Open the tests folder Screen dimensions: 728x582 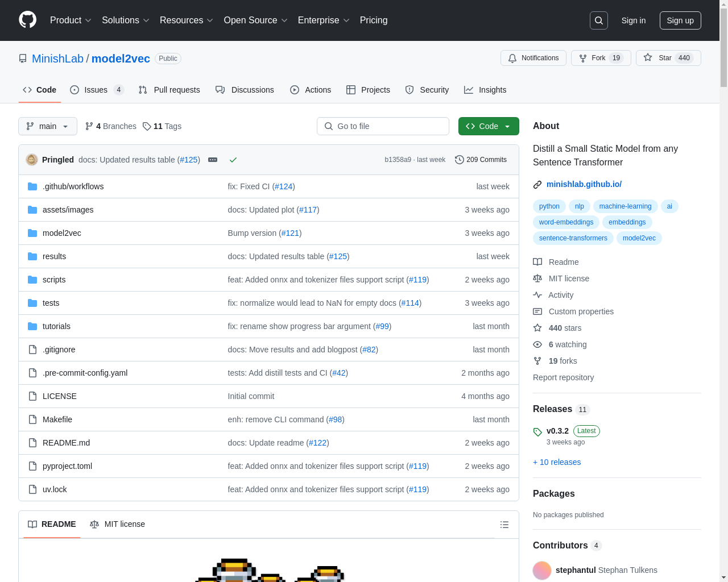pyautogui.click(x=51, y=303)
